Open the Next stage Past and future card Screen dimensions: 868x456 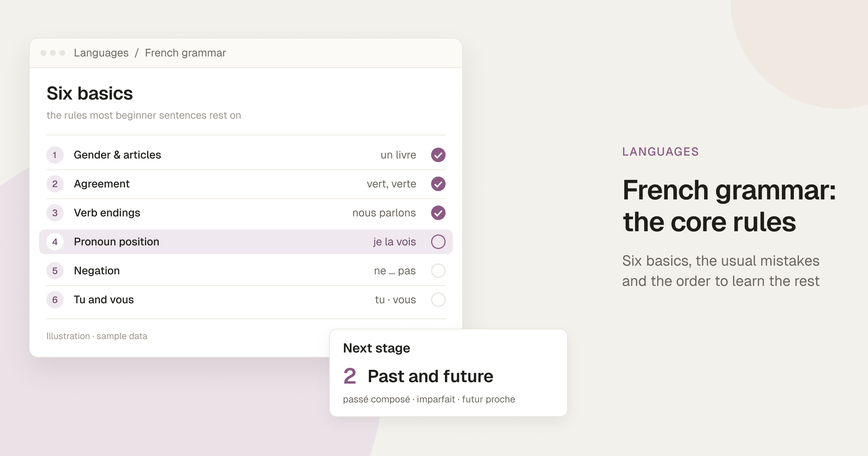click(x=448, y=373)
